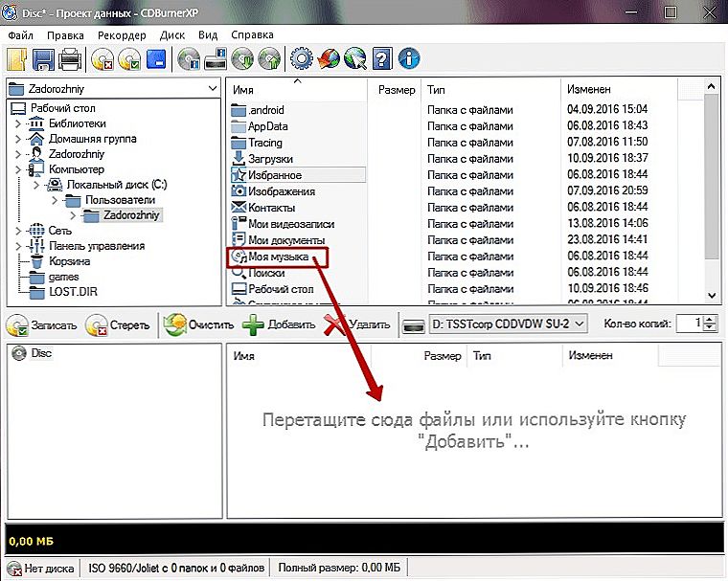Expand the Панель управления tree node

18,246
